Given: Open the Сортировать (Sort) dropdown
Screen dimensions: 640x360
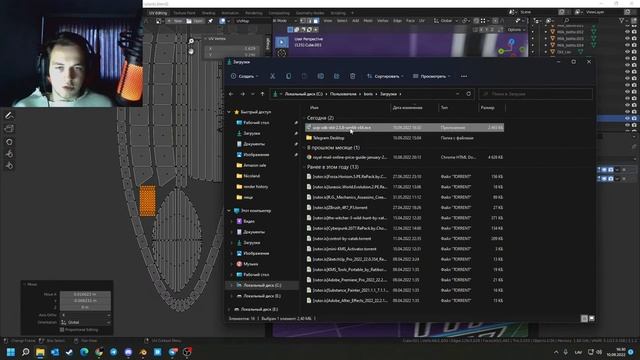Looking at the screenshot, I should click(x=385, y=76).
